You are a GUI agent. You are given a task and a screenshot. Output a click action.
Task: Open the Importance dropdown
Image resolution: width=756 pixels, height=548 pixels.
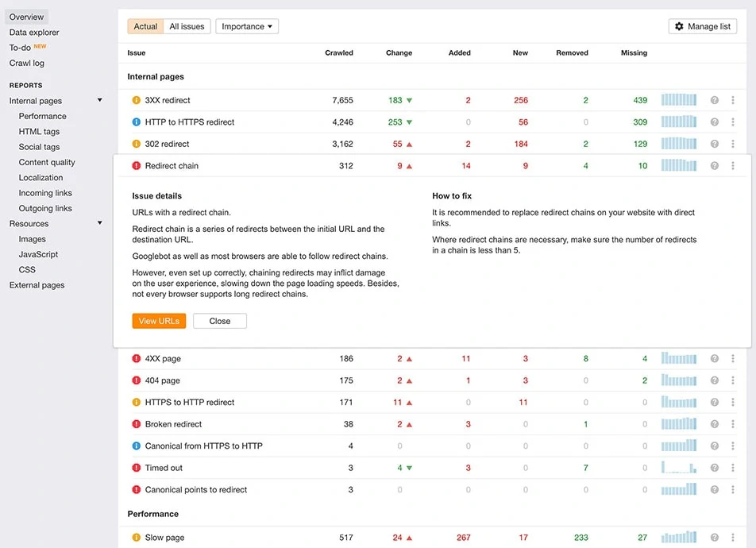pos(247,26)
